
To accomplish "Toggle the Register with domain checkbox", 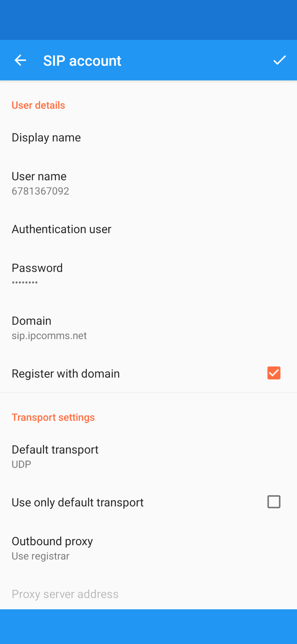I will pyautogui.click(x=274, y=373).
